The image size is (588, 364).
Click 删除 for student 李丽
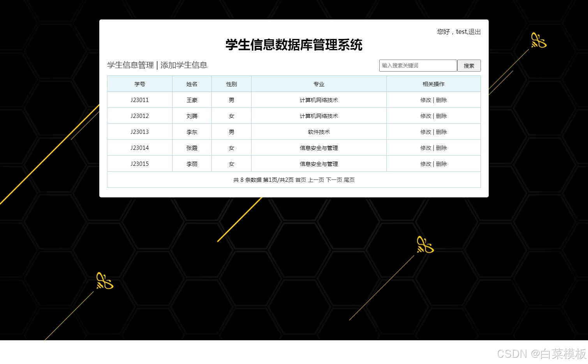[x=442, y=164]
